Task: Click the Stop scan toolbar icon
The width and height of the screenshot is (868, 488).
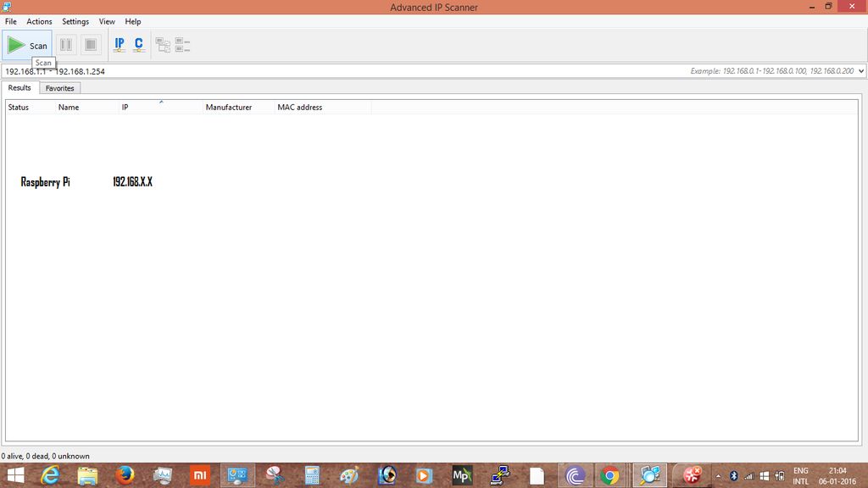Action: [x=91, y=45]
